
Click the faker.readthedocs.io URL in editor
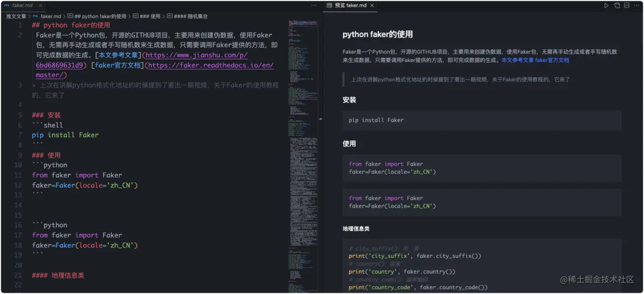coord(211,65)
